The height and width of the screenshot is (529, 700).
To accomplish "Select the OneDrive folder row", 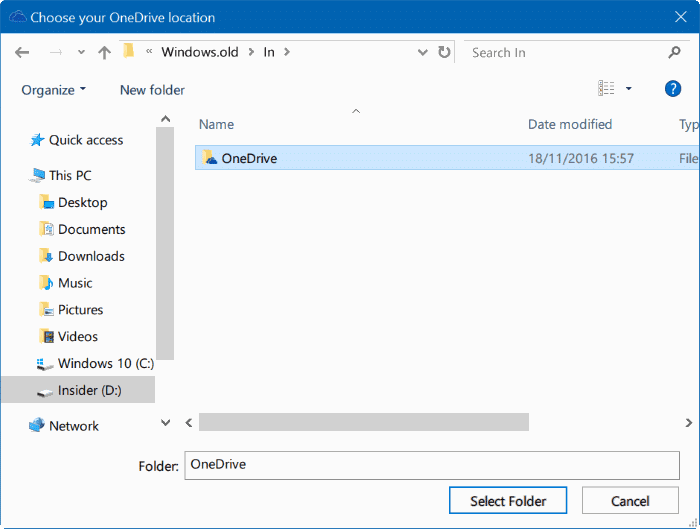I will 447,158.
